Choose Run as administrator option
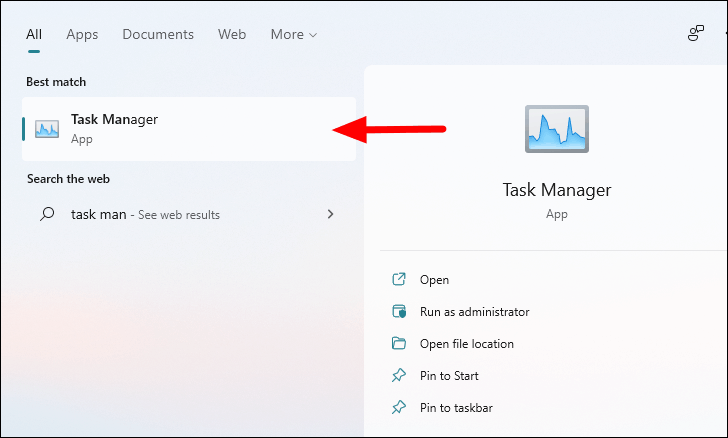The image size is (728, 438). (x=474, y=312)
